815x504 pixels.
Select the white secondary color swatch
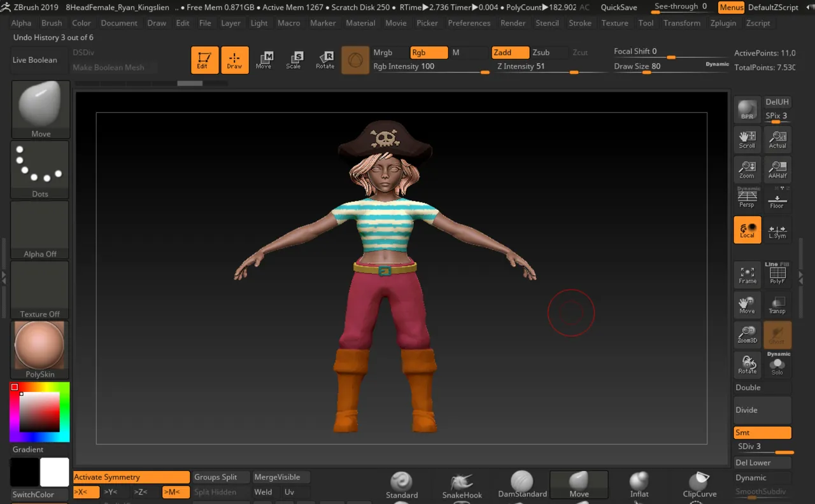tap(55, 473)
